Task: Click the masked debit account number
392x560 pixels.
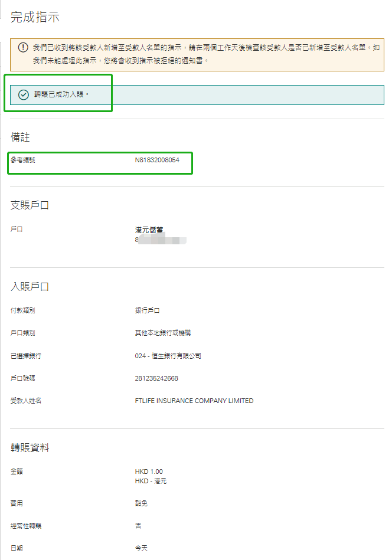Action: point(161,240)
